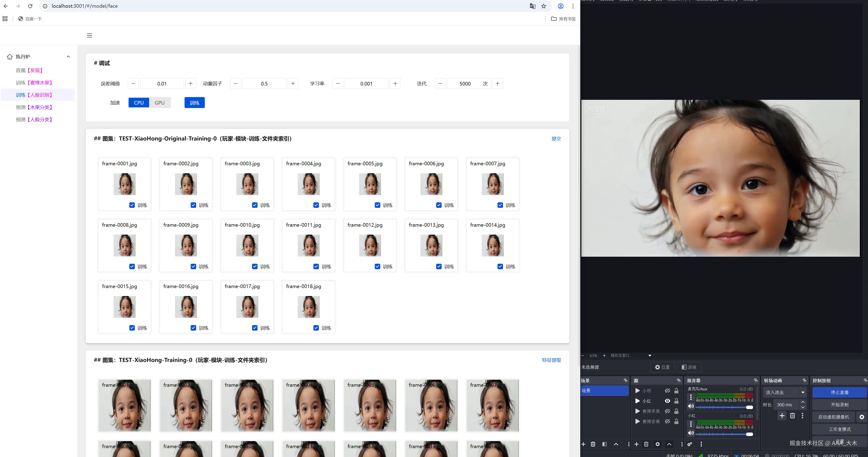Delete selected source using trash icon
Screen dimensions: 868x457
[x=646, y=444]
